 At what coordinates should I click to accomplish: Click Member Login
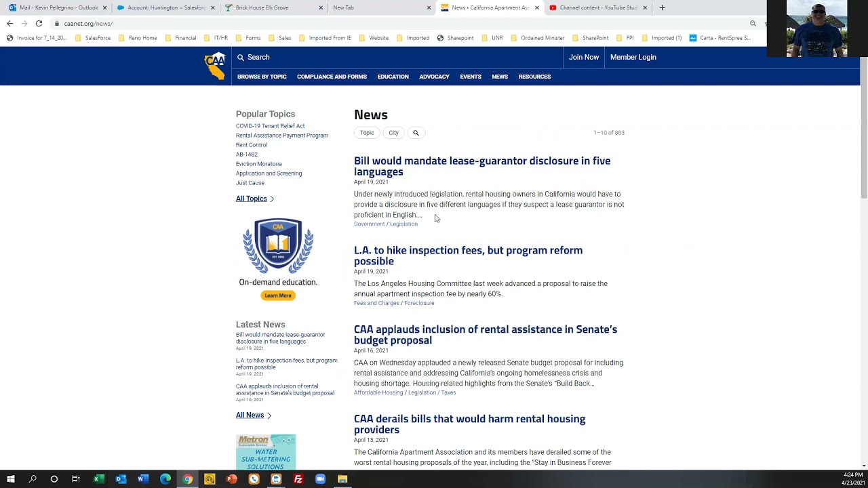[633, 58]
